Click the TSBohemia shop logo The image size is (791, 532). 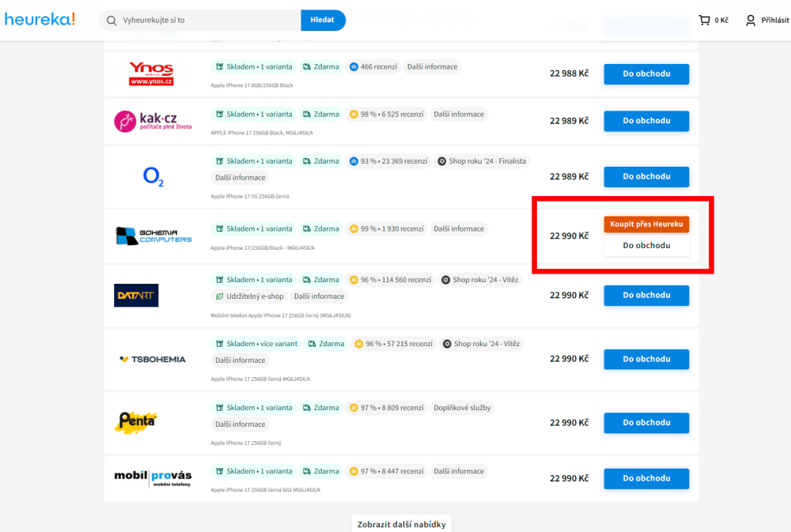coord(153,359)
